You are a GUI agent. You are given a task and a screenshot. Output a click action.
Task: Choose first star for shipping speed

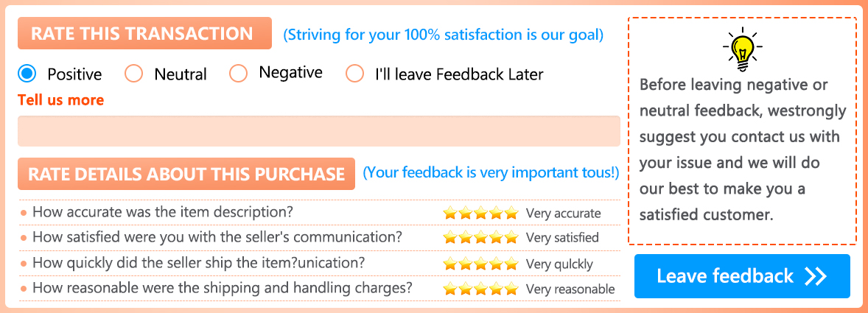pyautogui.click(x=450, y=264)
